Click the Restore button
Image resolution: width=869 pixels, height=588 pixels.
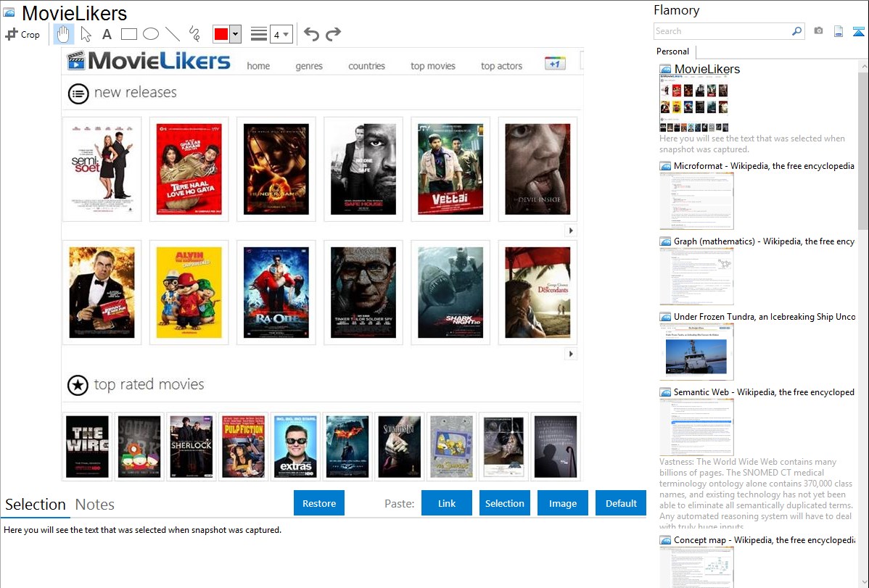click(319, 503)
